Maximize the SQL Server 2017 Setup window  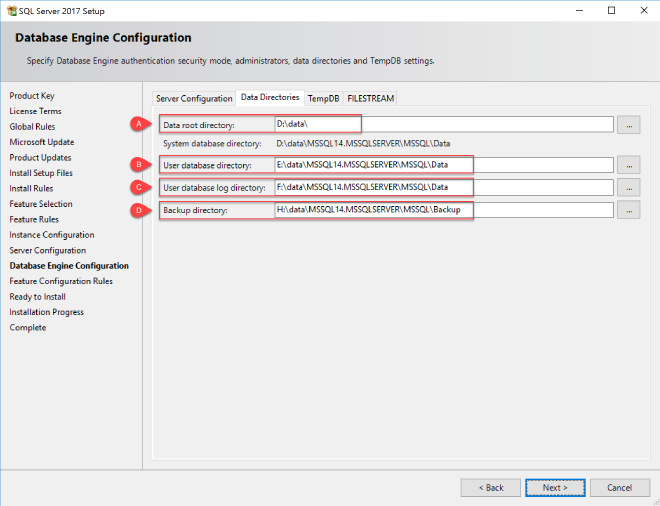coord(611,10)
